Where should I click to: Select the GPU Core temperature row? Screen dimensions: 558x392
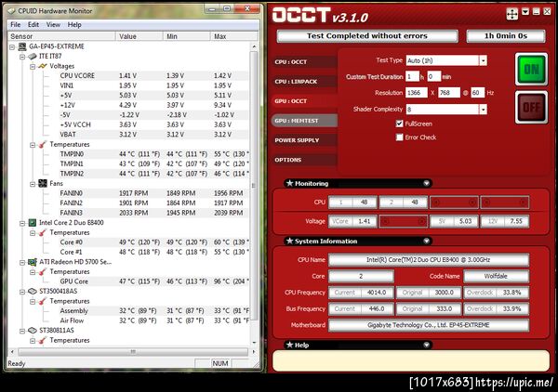pyautogui.click(x=153, y=281)
